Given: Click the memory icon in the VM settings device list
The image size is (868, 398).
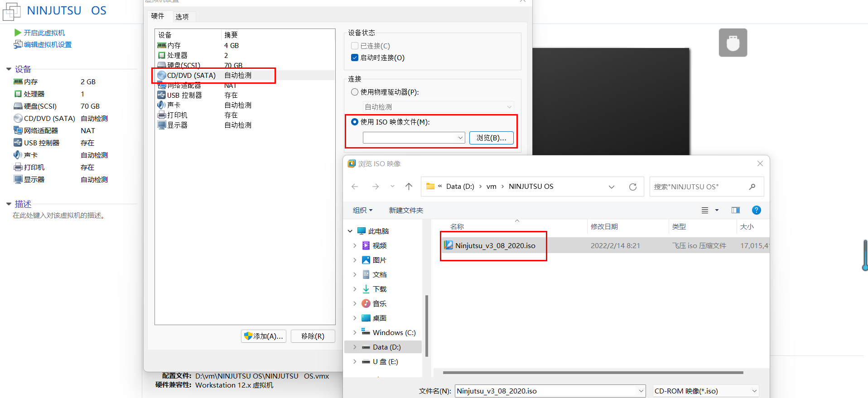Looking at the screenshot, I should (162, 45).
